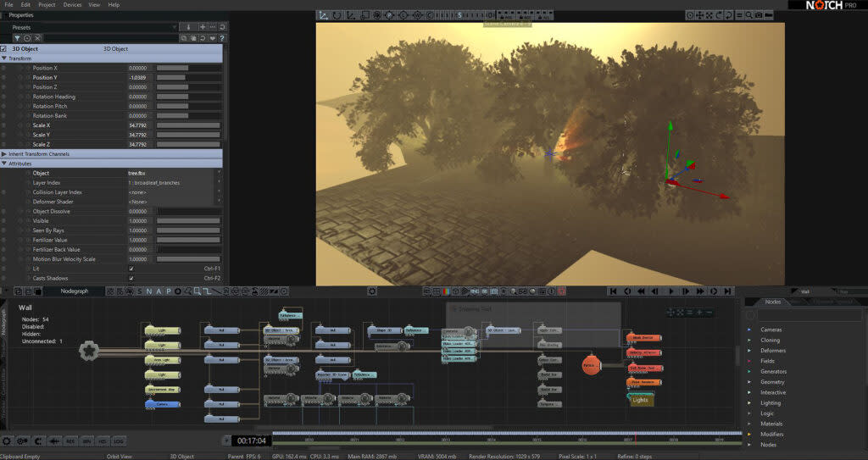The image size is (868, 460).
Task: Click the circled P icon in viewport toolbar
Action: coord(390,15)
